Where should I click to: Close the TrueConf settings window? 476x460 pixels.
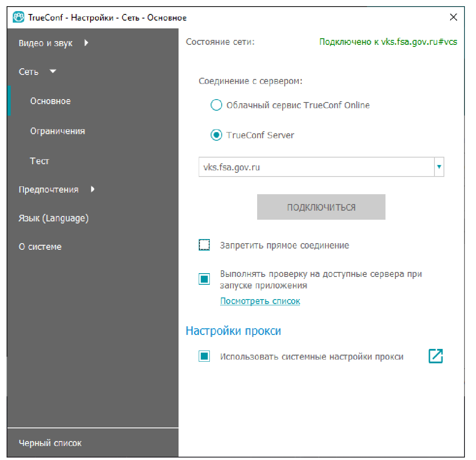(453, 17)
